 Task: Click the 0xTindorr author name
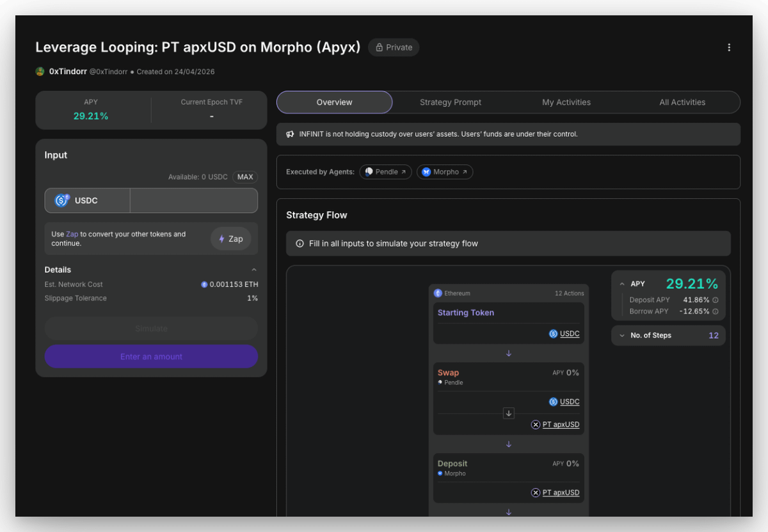coord(68,72)
